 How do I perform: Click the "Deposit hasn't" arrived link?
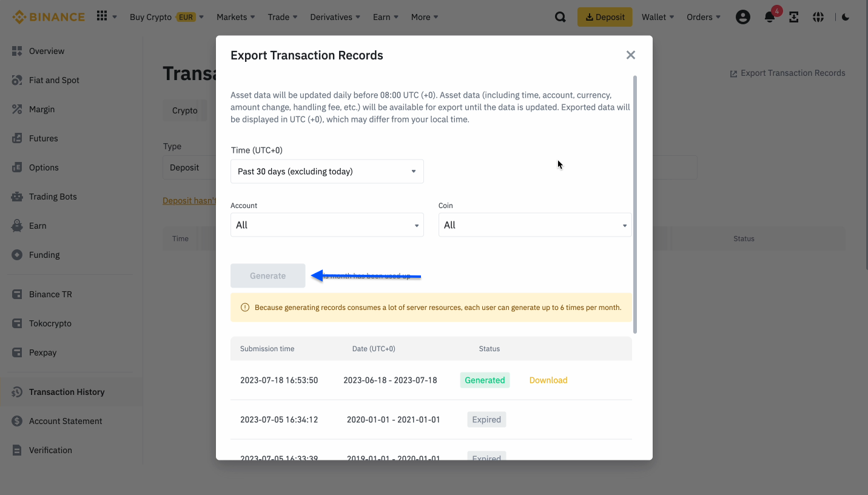[x=189, y=201]
